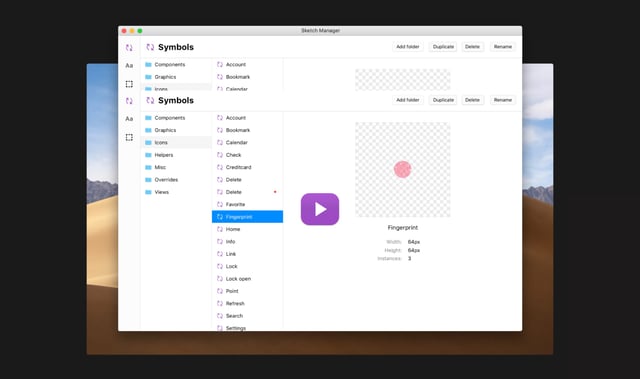Click the folder icon of the Views row
640x379 pixels.
pyautogui.click(x=148, y=192)
